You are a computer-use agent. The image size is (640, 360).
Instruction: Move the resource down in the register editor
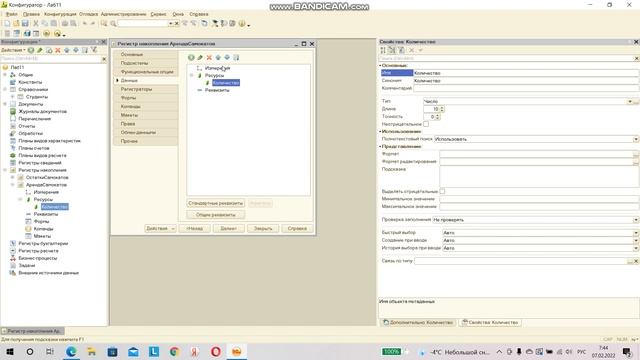pos(227,58)
